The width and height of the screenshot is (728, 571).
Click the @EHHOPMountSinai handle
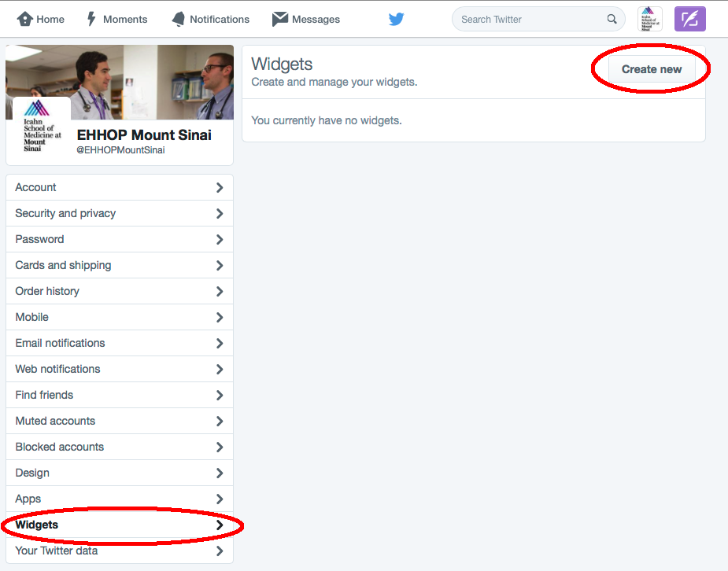(120, 150)
